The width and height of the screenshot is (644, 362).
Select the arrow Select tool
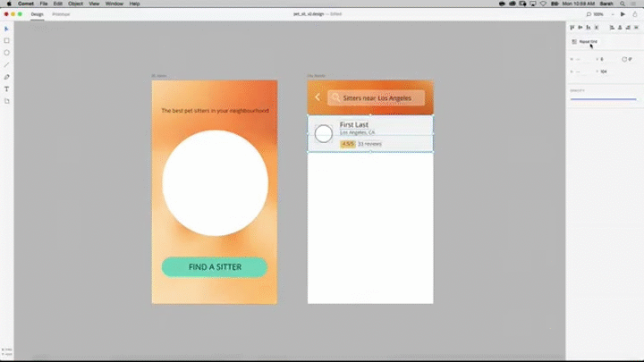7,29
